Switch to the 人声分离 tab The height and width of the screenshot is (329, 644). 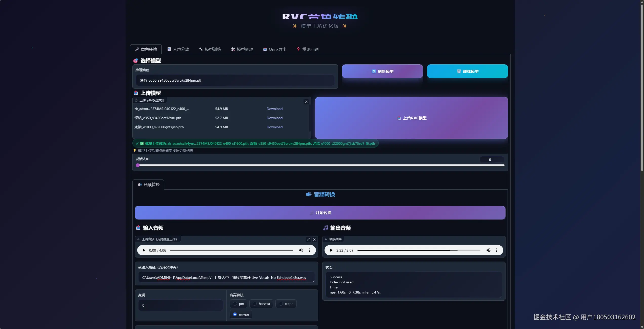(178, 49)
